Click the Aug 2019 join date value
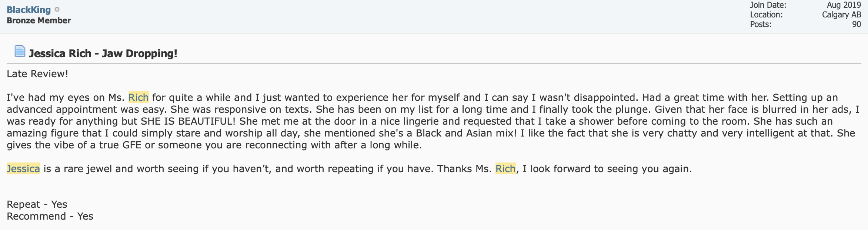Viewport: 868px width, 230px height. coord(844,5)
